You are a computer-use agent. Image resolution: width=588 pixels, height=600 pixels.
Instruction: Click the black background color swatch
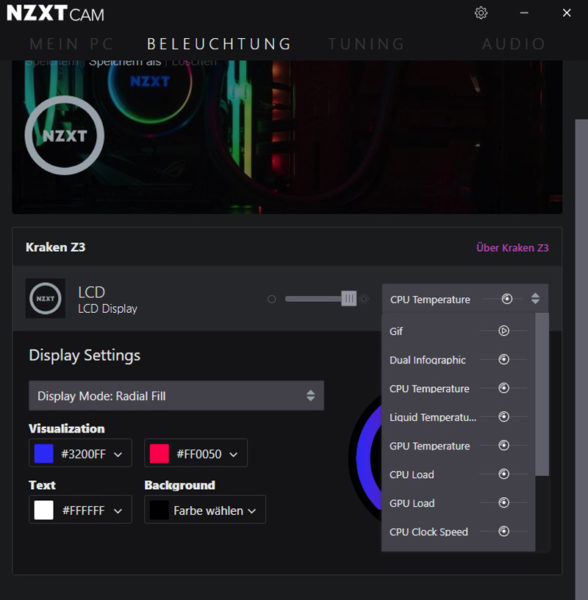coord(159,510)
